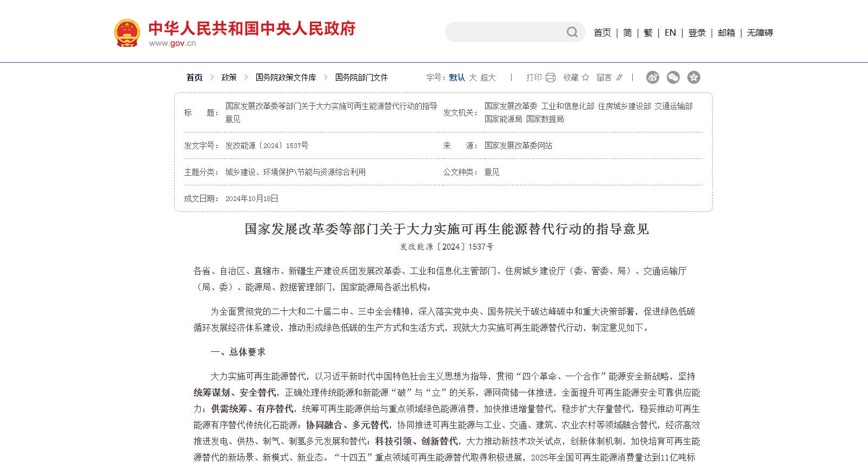Image resolution: width=868 pixels, height=467 pixels.
Task: Click the national emblem logo
Action: 127,33
